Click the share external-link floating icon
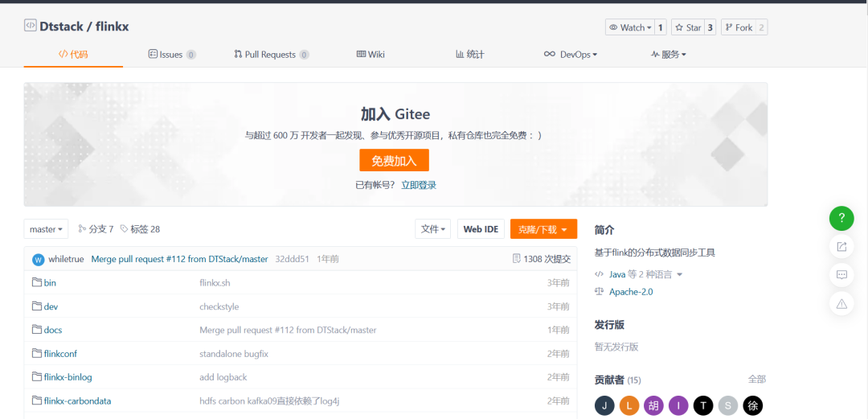 [841, 247]
